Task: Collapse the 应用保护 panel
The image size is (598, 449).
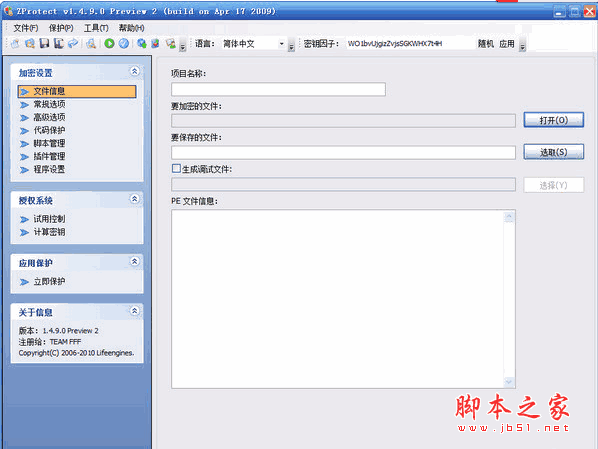Action: (x=135, y=261)
